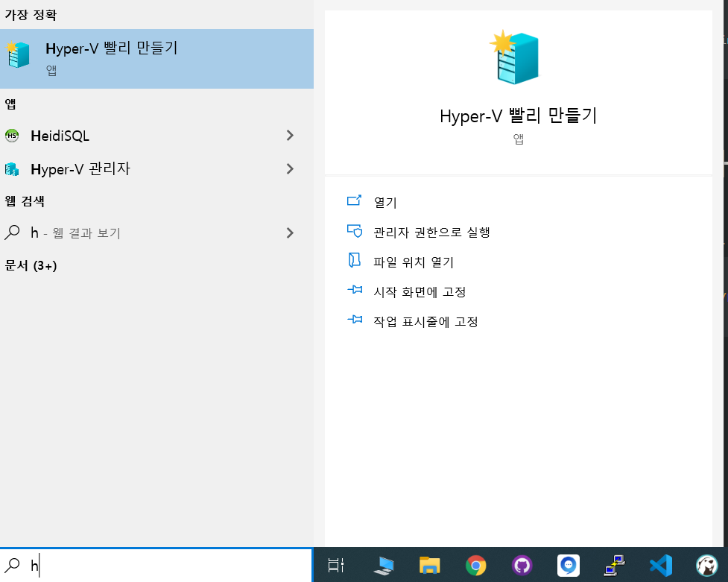Click the Hyper-V 빨리 만들기 title in preview pane
Image resolution: width=728 pixels, height=582 pixels.
tap(518, 116)
